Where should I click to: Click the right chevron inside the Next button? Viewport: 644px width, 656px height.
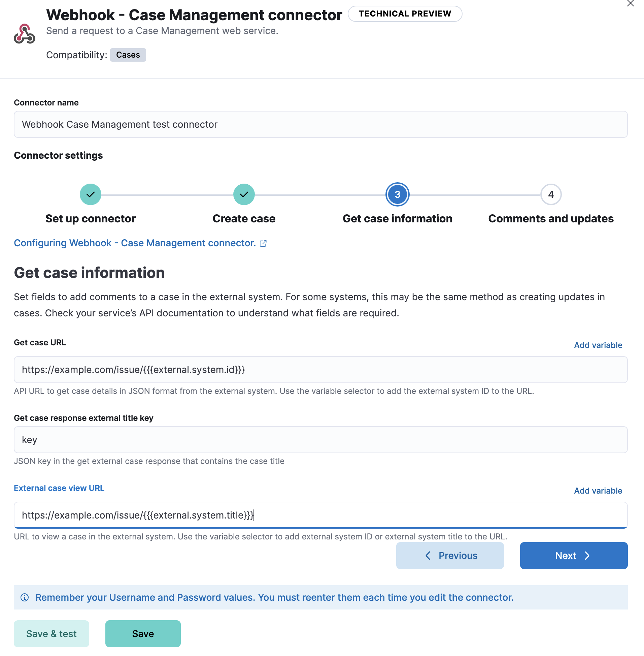pos(587,556)
